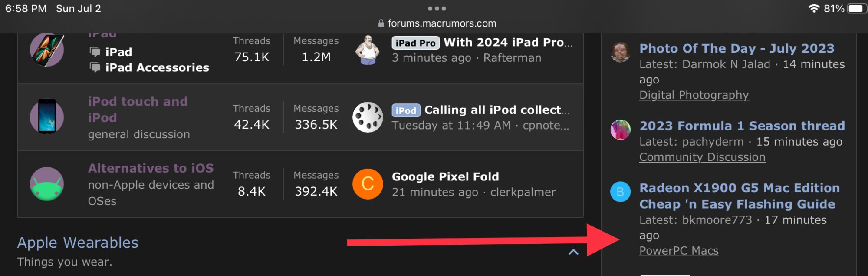Tap the iPod touch forum icon
This screenshot has width=868, height=276.
tap(47, 116)
